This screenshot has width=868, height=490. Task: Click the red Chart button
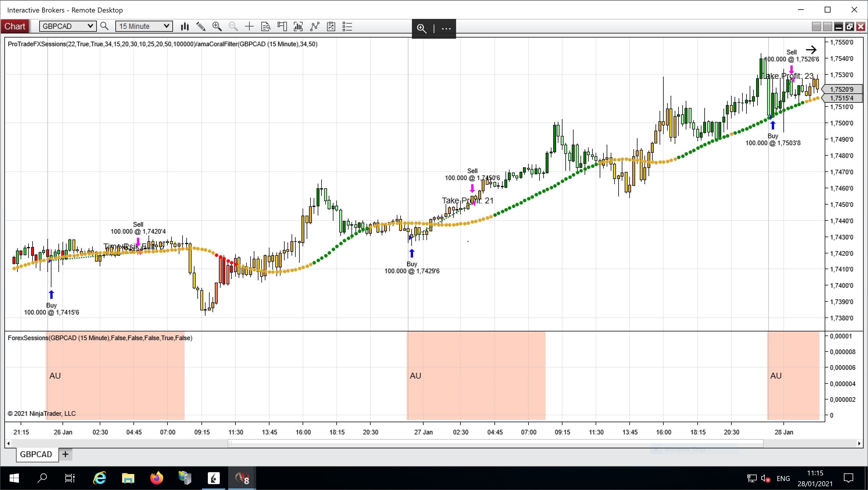(15, 26)
